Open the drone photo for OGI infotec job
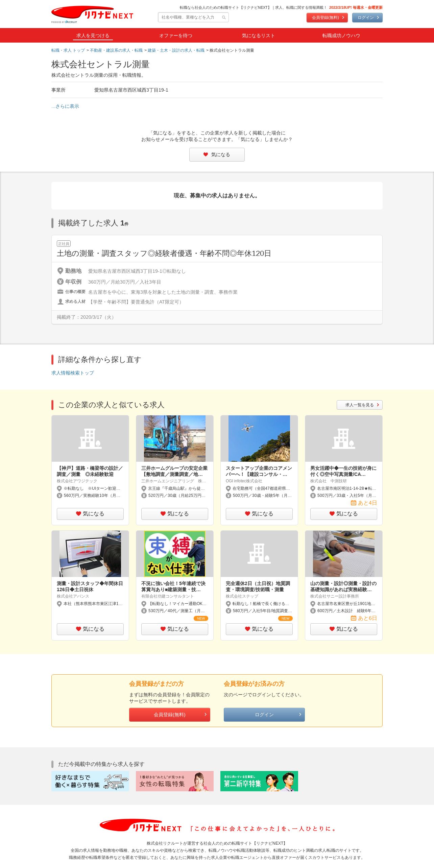The width and height of the screenshot is (434, 868). (x=259, y=438)
